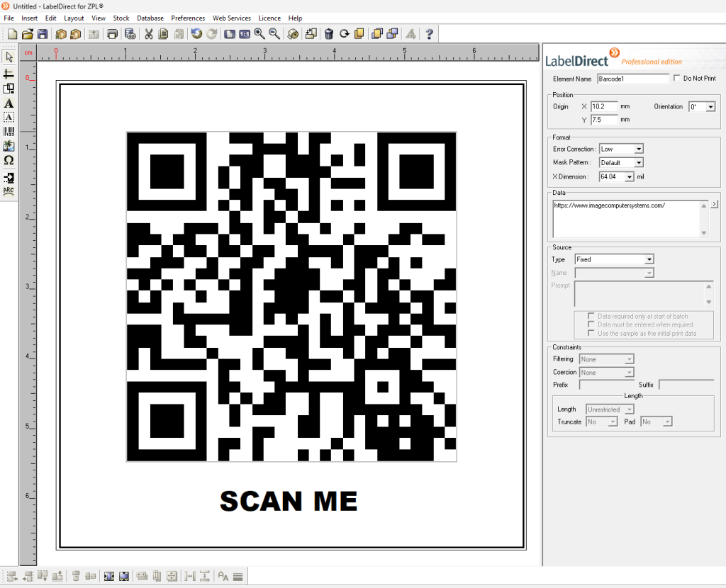Open the Mask Pattern dropdown
This screenshot has width=726, height=588.
639,163
